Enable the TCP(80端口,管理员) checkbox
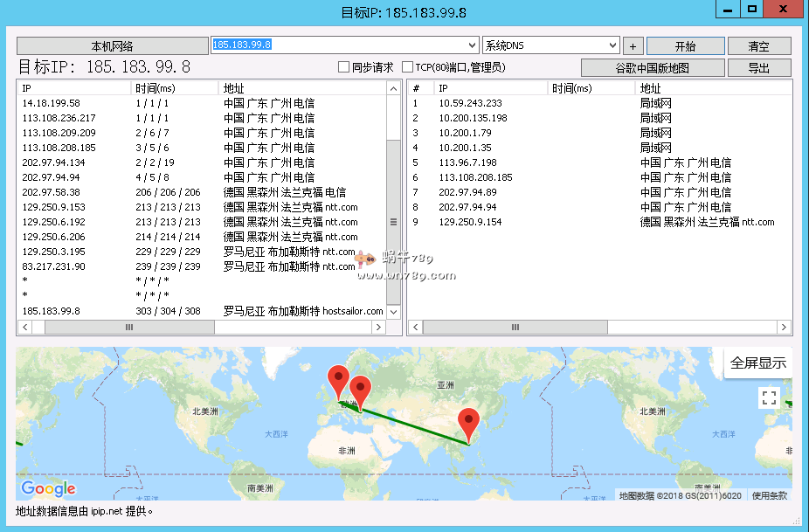Screen dimensions: 809x532 [x=408, y=67]
